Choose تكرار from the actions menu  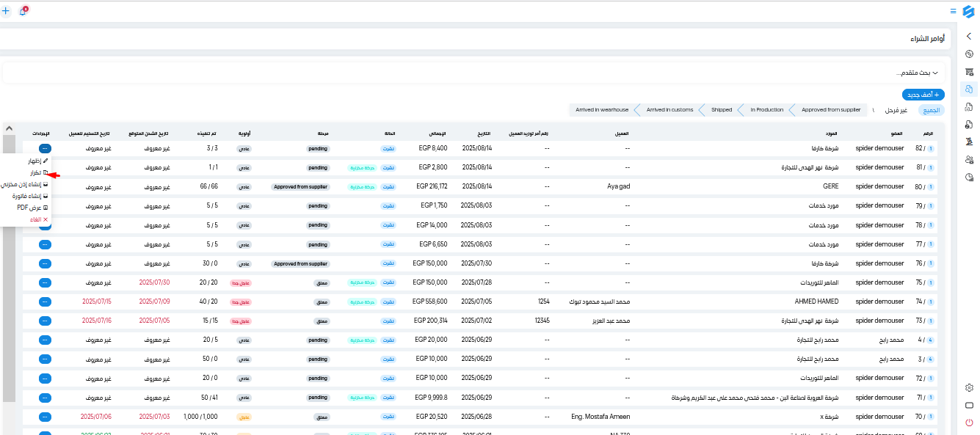(40, 172)
